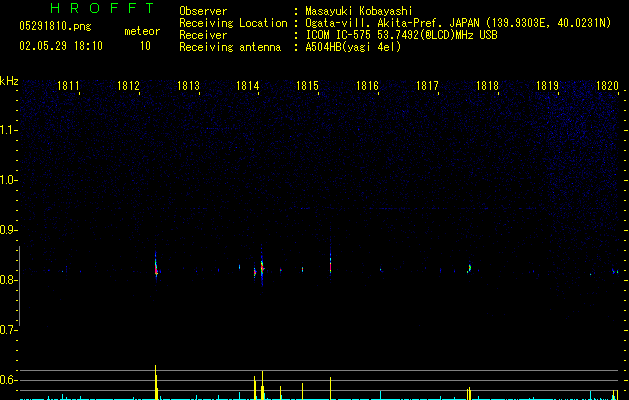Click the kHz axis unit label
Screen dimensions: 629x400
9,81
